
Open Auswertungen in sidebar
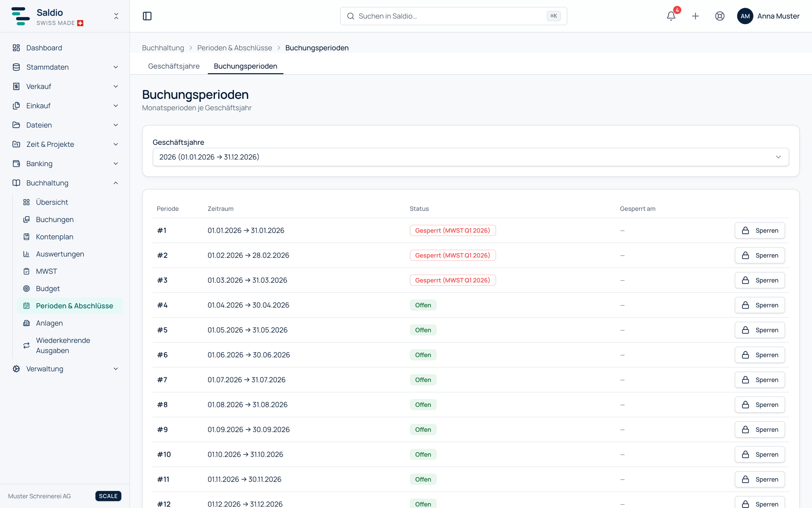point(70,254)
